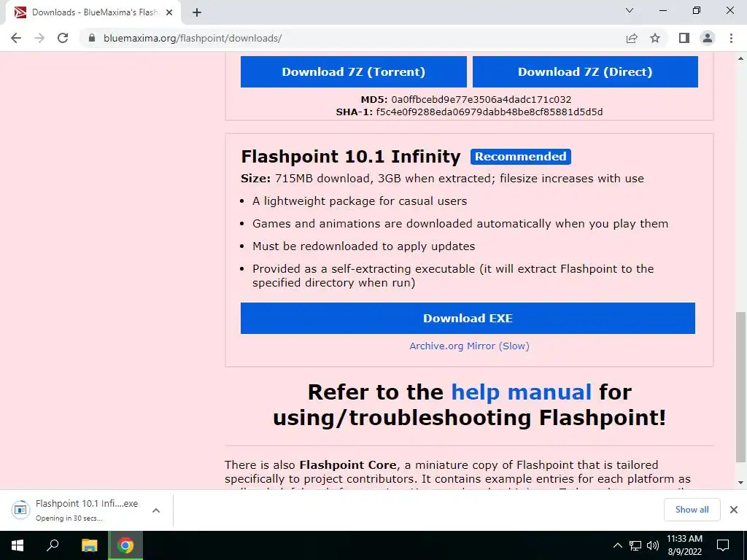Open volume control tray icon
Image resolution: width=747 pixels, height=560 pixels.
click(x=653, y=545)
